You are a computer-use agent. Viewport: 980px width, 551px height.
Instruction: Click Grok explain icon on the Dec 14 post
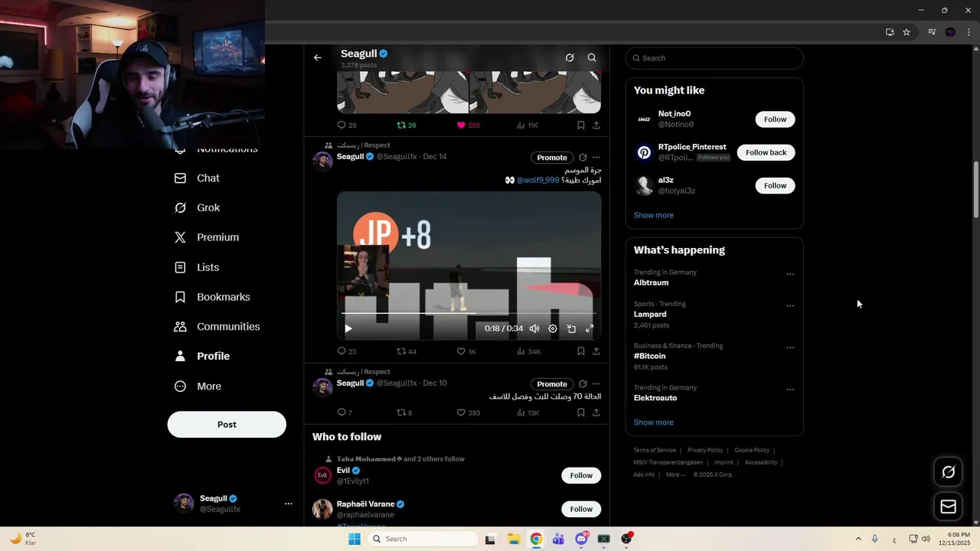(x=583, y=158)
